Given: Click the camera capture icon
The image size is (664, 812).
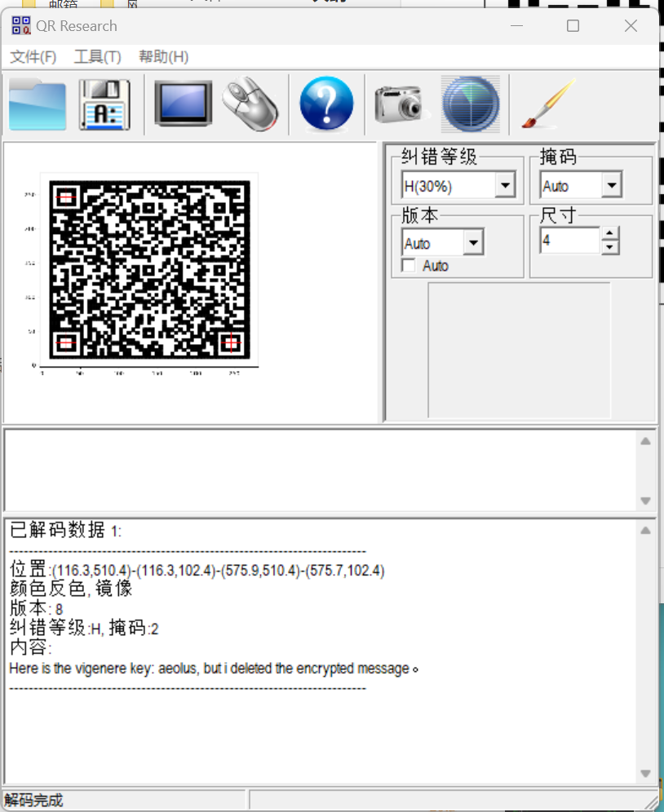Looking at the screenshot, I should coord(399,104).
